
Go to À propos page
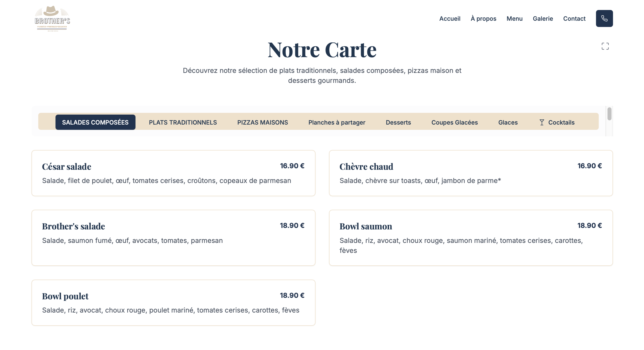click(483, 19)
